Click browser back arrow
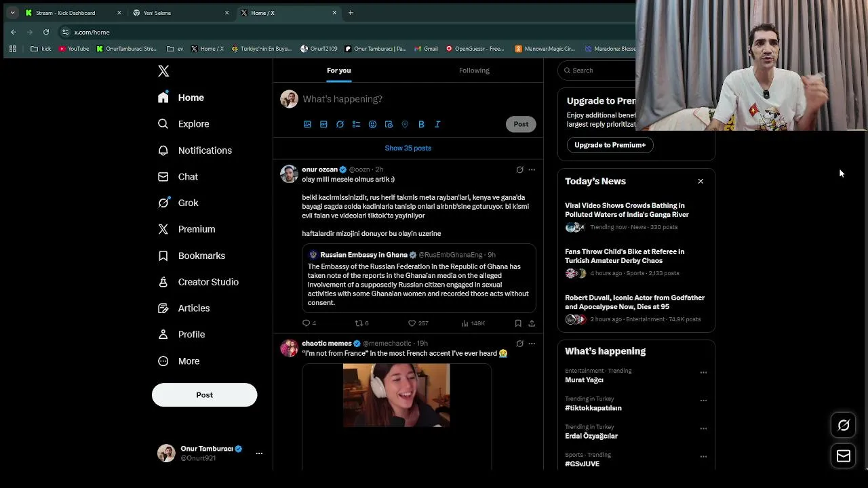Viewport: 868px width, 488px height. (14, 32)
